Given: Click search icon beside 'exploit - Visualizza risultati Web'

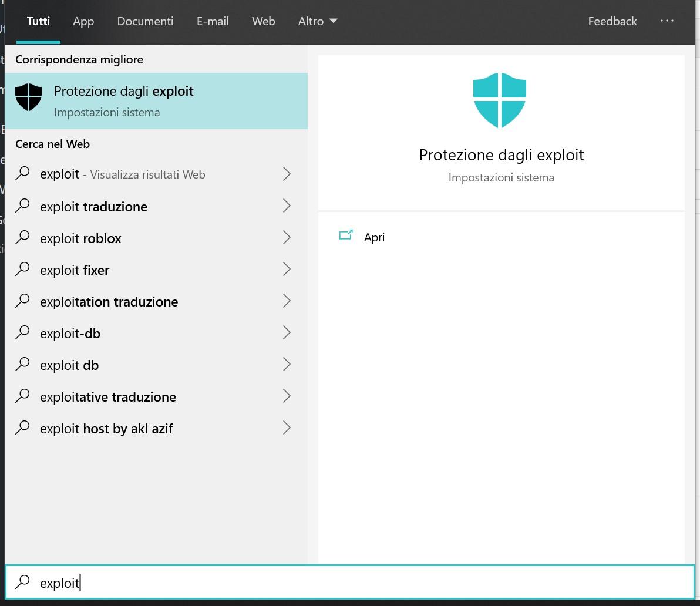Looking at the screenshot, I should [22, 173].
